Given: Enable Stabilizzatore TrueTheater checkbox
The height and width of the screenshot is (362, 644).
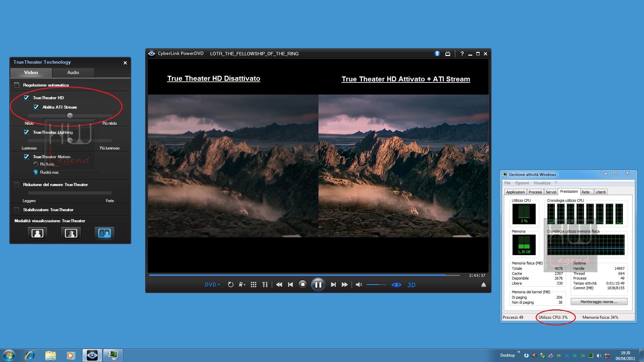Looking at the screenshot, I should coord(17,210).
